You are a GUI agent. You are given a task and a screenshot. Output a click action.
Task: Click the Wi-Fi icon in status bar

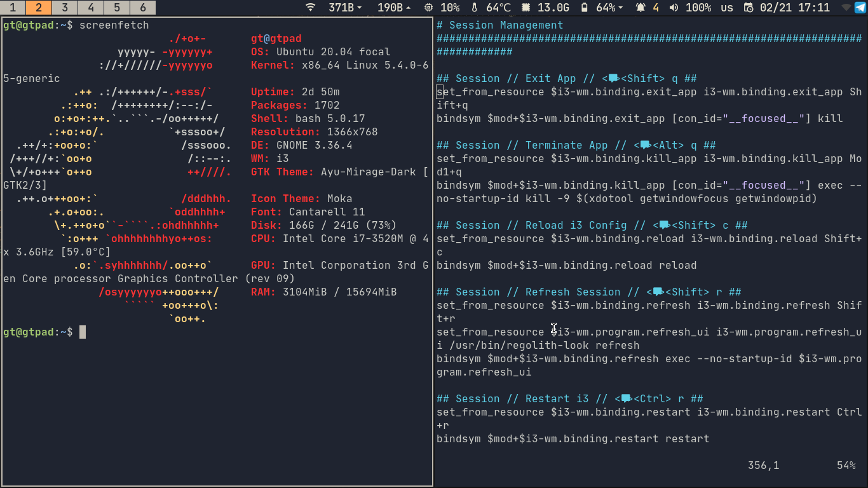pyautogui.click(x=310, y=8)
